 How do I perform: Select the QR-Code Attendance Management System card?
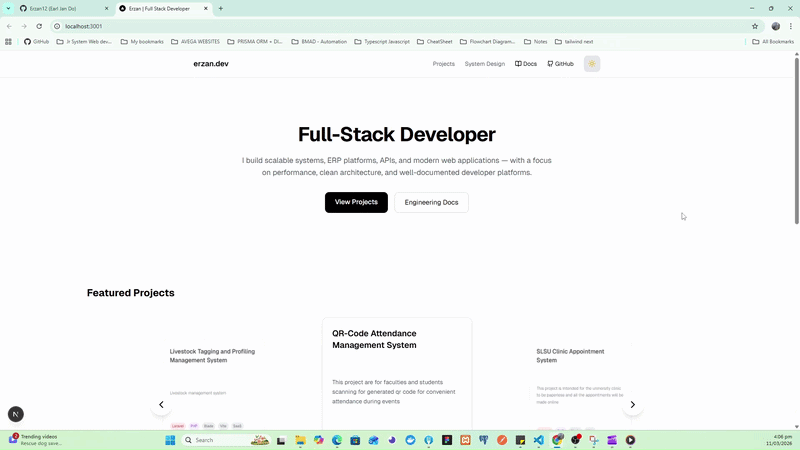coord(397,373)
